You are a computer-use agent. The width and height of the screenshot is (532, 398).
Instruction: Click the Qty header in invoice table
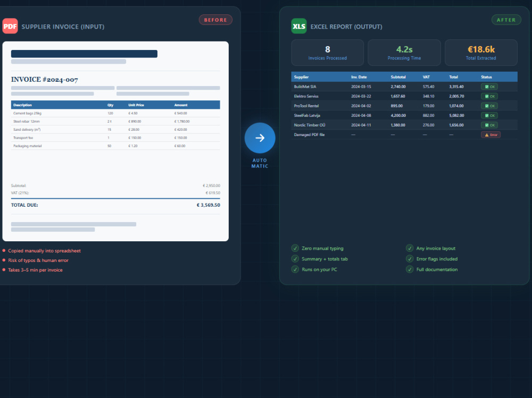[x=110, y=105]
